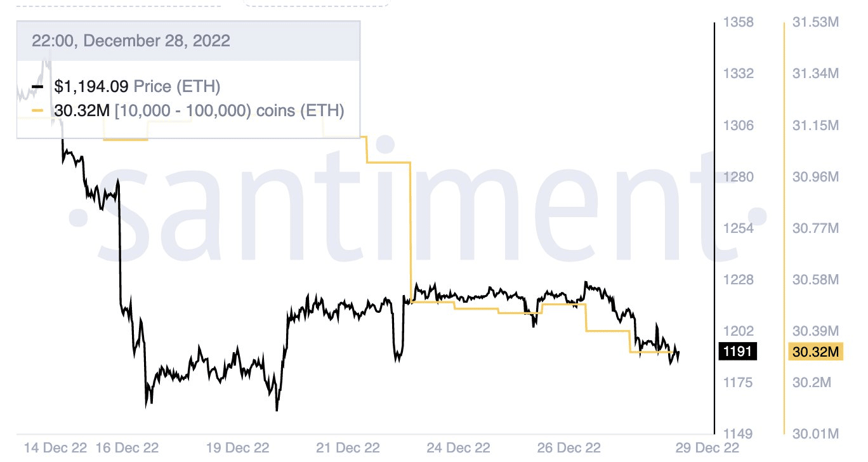This screenshot has width=868, height=462.
Task: Click the yellow 30.32M value tag
Action: coord(815,351)
